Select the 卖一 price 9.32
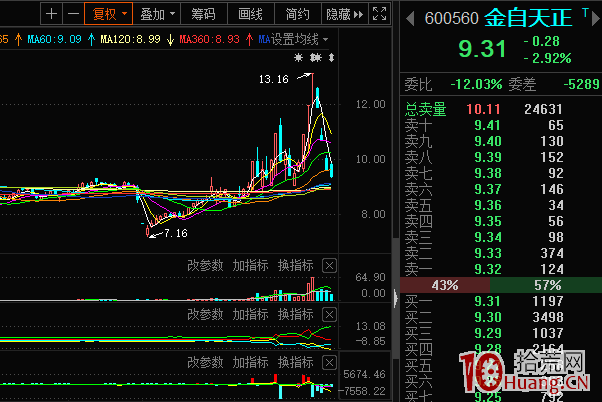602x402 pixels. (488, 269)
